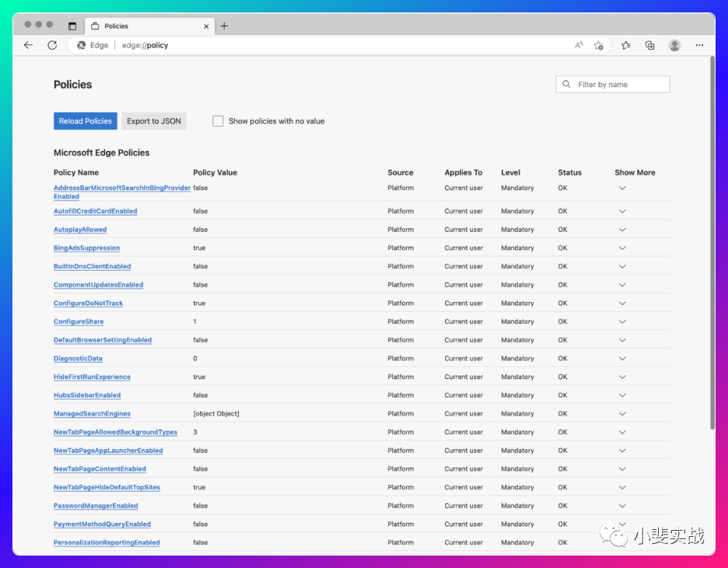The image size is (728, 568).
Task: Open HubsSidebarEnabled policy link
Action: click(87, 395)
